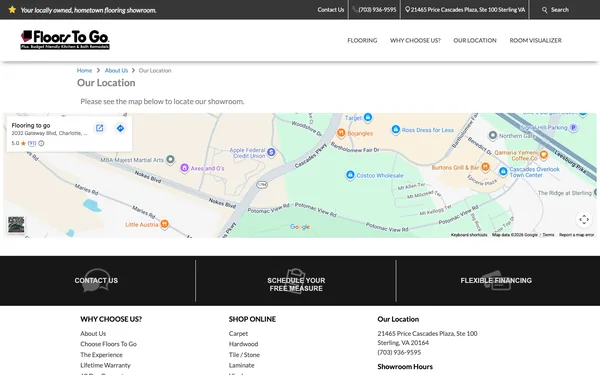600x375 pixels.
Task: Click the directions icon in map card
Action: pyautogui.click(x=120, y=128)
